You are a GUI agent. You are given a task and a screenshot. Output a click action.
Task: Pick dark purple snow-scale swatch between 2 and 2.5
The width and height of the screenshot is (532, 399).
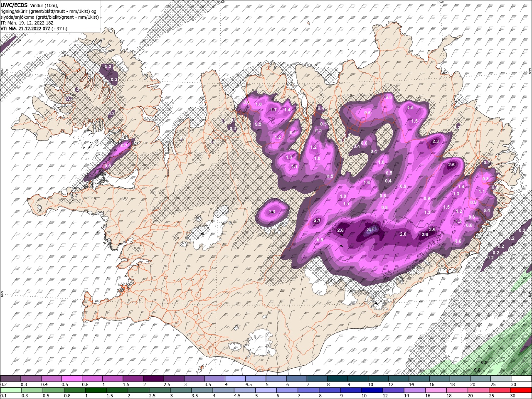click(153, 379)
